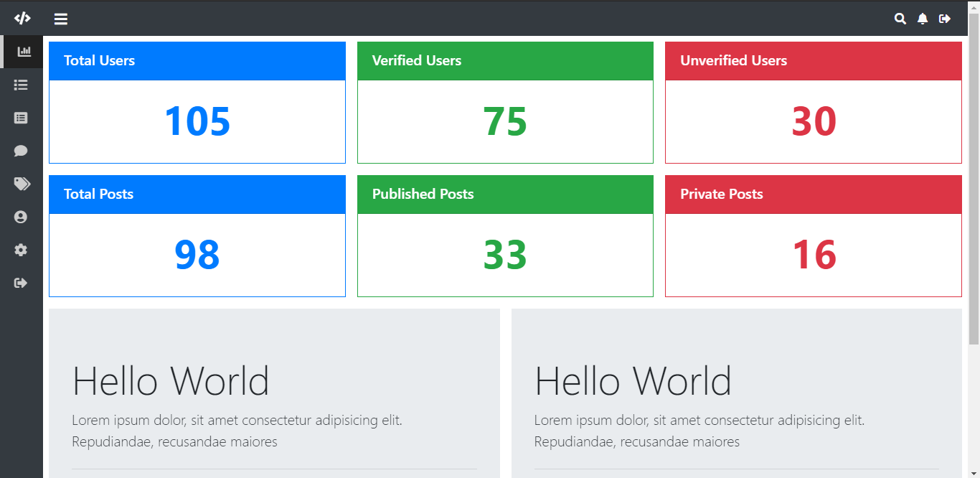The height and width of the screenshot is (478, 980).
Task: Open the Total Users card
Action: pos(197,102)
